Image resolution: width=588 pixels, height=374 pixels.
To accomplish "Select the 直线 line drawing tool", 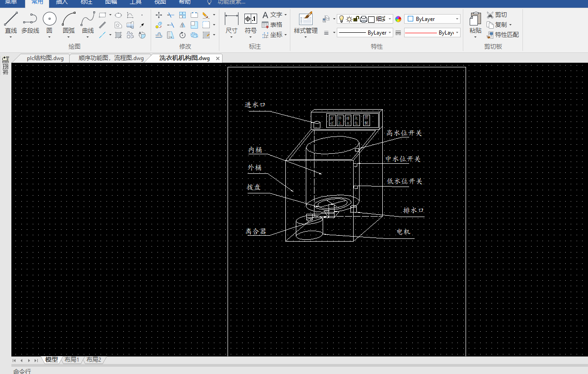I will tap(11, 23).
